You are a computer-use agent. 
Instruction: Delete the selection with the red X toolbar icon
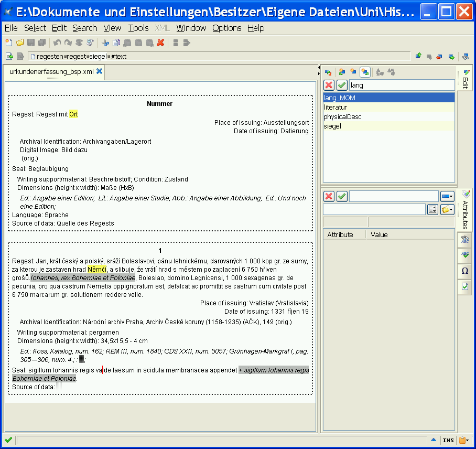pyautogui.click(x=160, y=43)
